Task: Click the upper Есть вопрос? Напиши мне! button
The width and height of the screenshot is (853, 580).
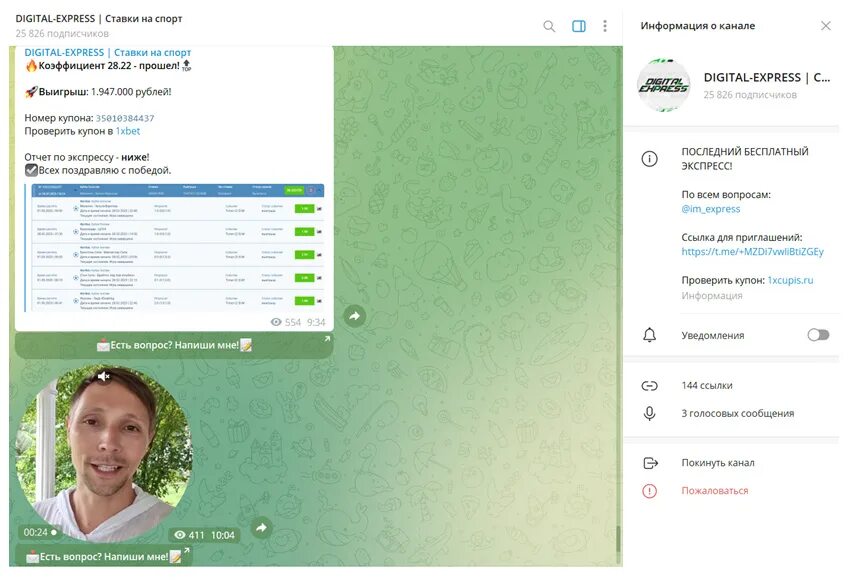Action: coord(174,345)
